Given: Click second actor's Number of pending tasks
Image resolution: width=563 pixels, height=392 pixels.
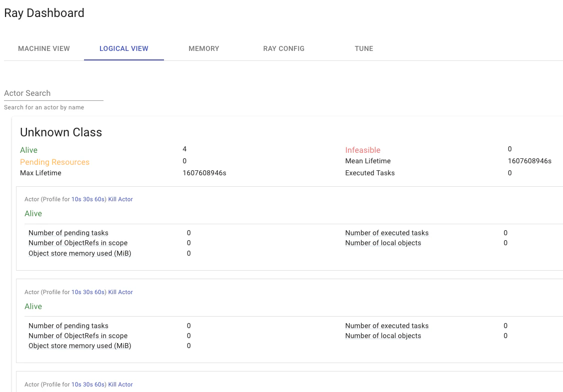Looking at the screenshot, I should click(x=68, y=326).
